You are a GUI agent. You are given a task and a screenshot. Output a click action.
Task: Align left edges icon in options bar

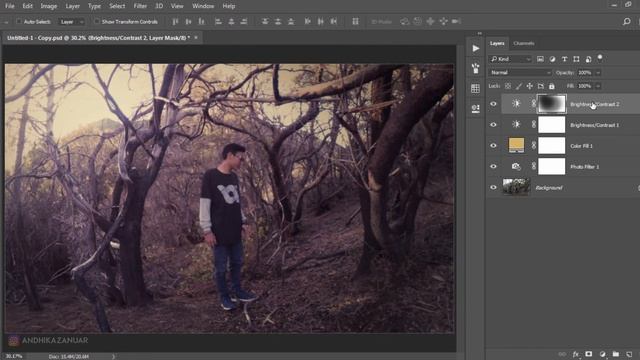[x=218, y=21]
